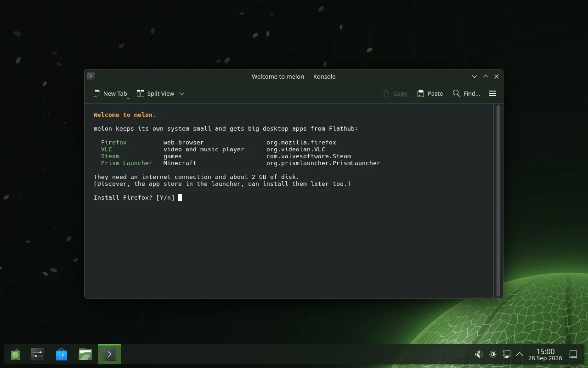The height and width of the screenshot is (368, 588).
Task: Click the 'Welcome to melon.' heading
Action: click(x=125, y=115)
